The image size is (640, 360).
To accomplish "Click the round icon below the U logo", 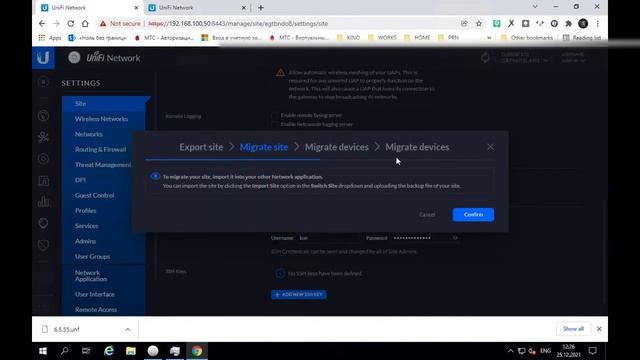I will (43, 82).
